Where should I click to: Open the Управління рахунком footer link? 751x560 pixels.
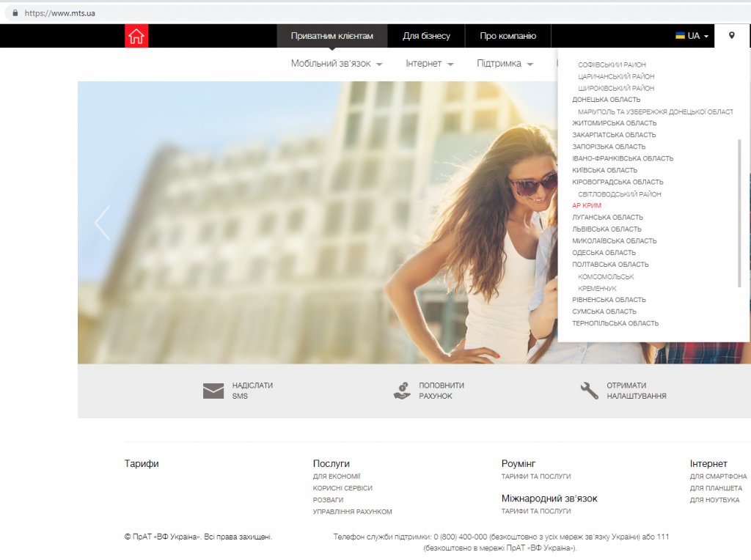(x=352, y=512)
